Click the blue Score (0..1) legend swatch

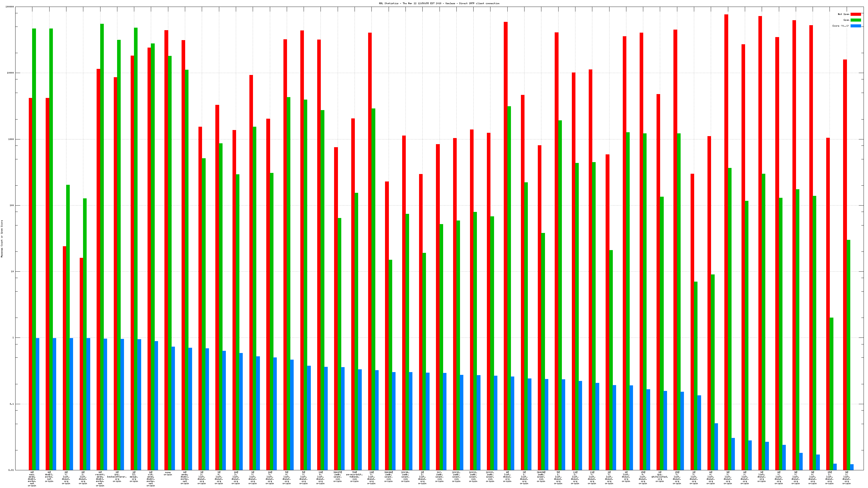(855, 26)
